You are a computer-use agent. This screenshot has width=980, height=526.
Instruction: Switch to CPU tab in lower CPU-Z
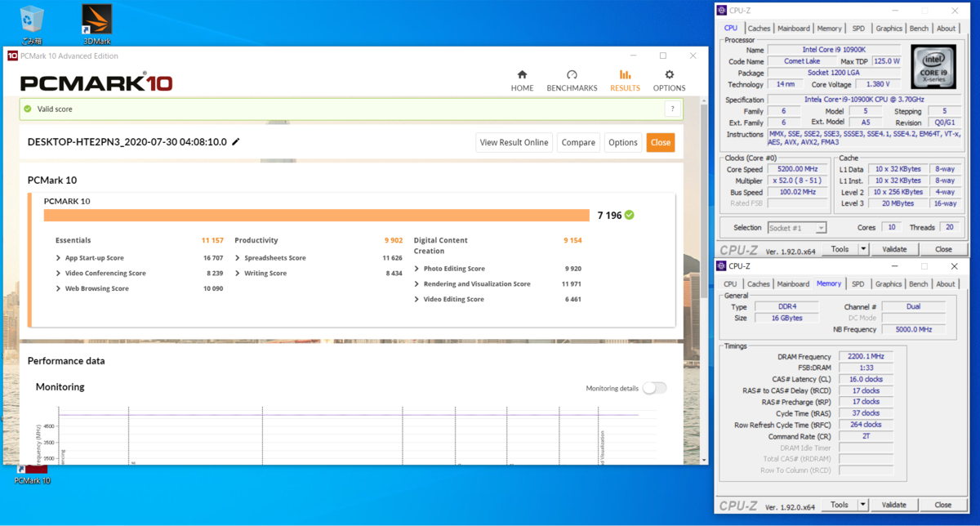pyautogui.click(x=730, y=284)
